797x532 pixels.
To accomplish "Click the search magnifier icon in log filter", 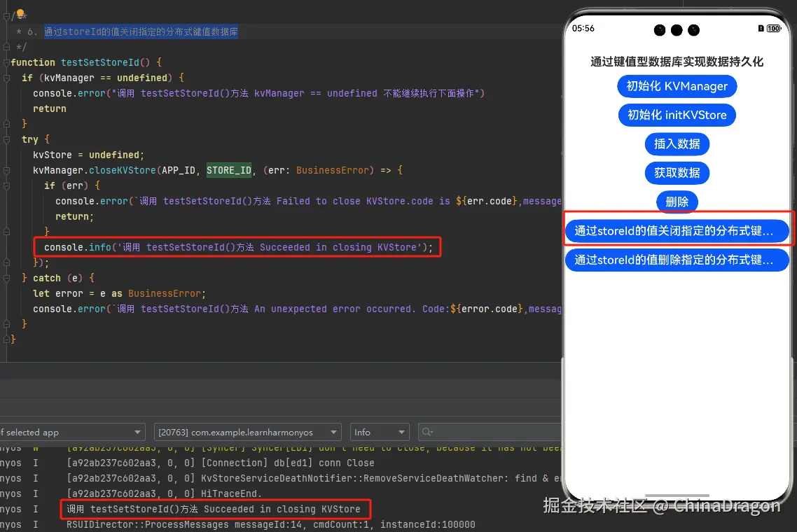I will point(427,432).
